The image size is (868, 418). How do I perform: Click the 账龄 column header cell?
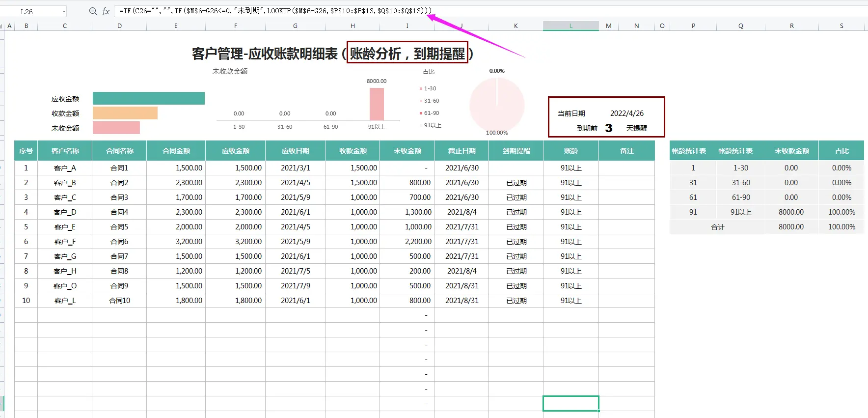point(571,151)
